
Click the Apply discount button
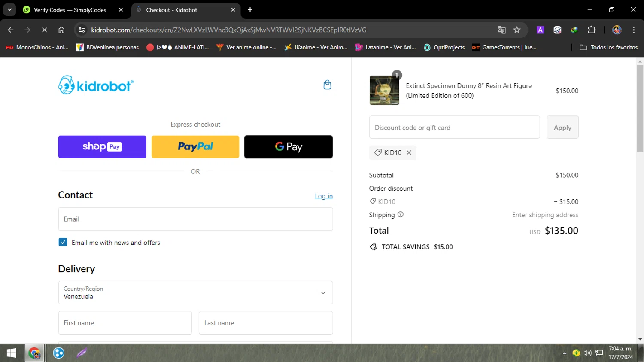pos(562,127)
